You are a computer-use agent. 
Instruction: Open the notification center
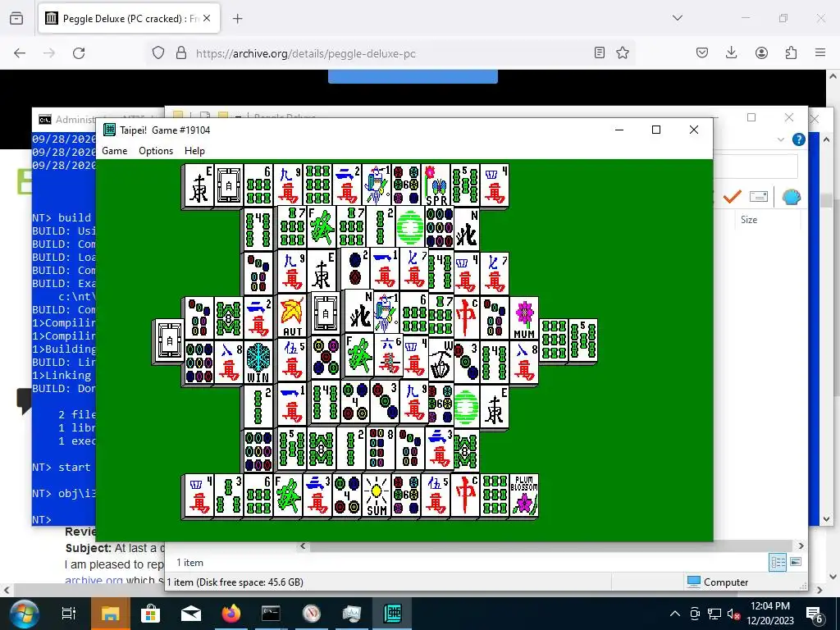(814, 614)
